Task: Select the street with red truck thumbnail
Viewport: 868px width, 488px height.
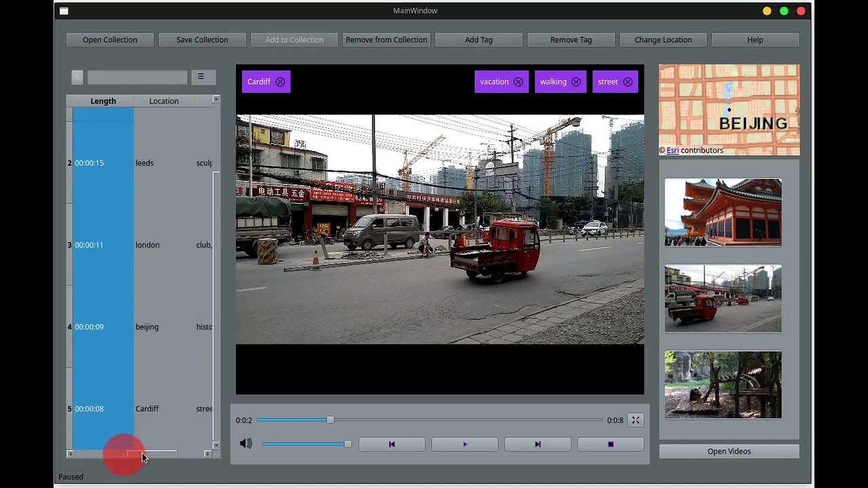Action: click(x=723, y=298)
